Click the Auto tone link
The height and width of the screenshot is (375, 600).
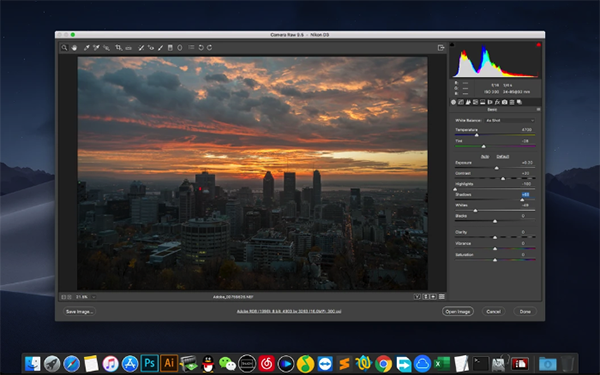click(x=485, y=157)
